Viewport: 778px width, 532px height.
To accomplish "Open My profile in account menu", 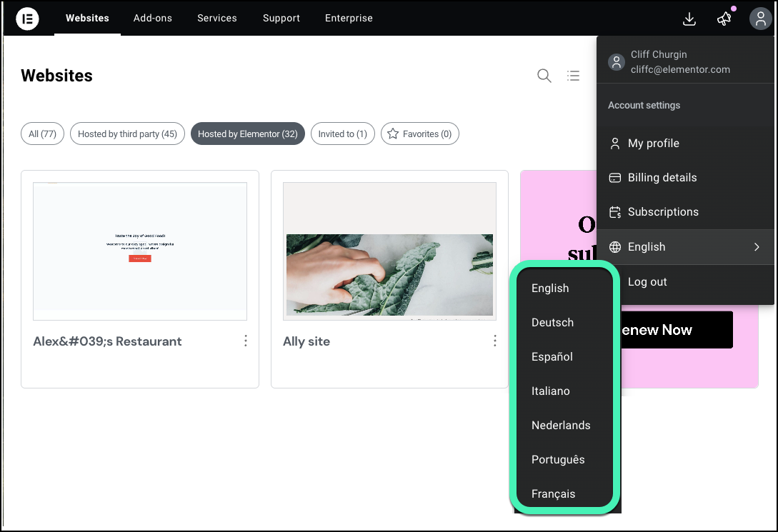I will click(653, 144).
